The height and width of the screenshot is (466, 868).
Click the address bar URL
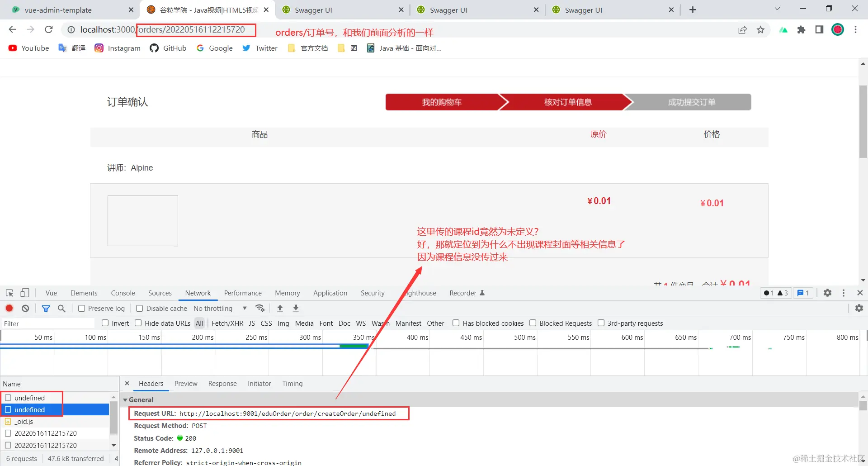162,30
